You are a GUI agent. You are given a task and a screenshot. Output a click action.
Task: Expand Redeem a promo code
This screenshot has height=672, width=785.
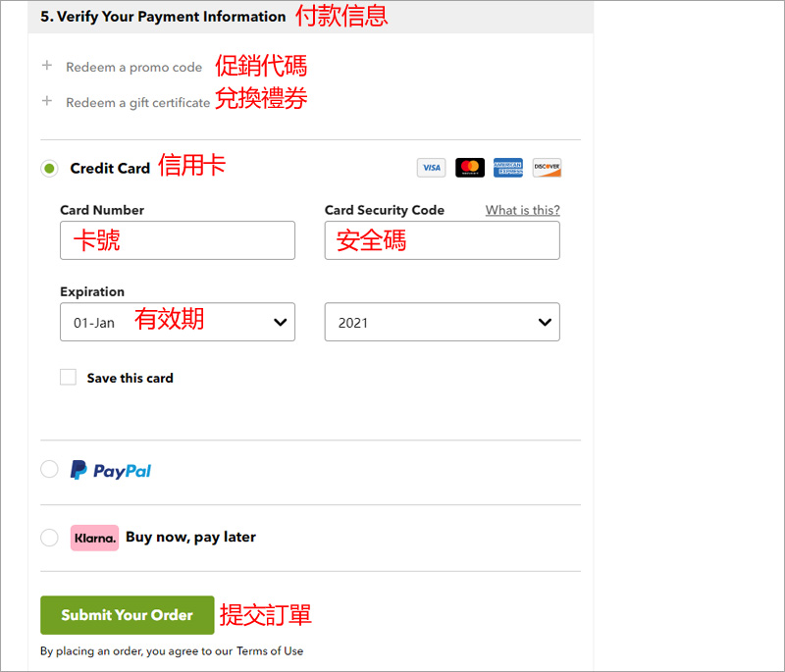[133, 68]
